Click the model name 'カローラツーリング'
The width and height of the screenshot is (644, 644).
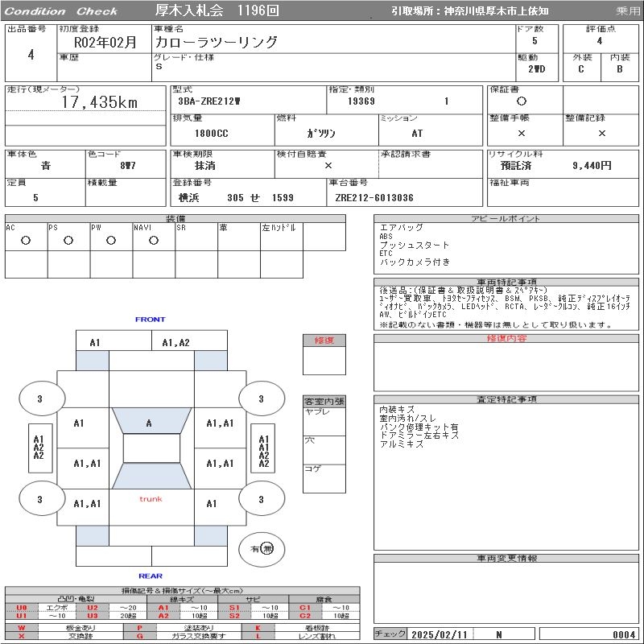[x=217, y=42]
